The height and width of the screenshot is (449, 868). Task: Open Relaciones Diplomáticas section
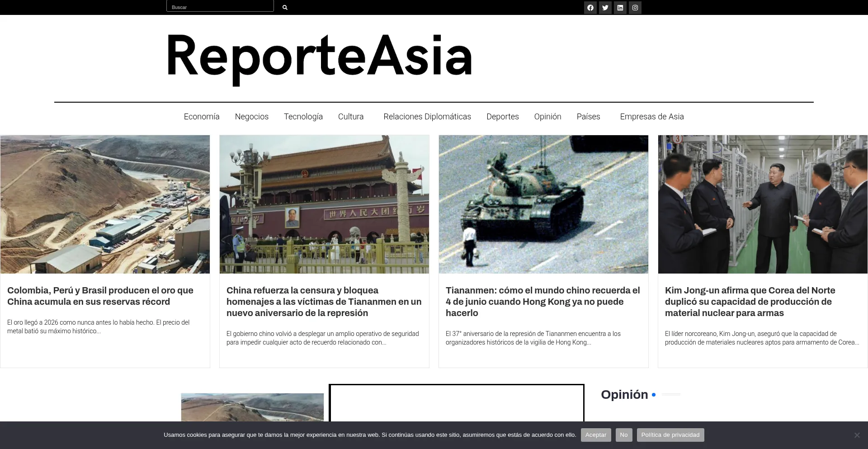click(x=427, y=117)
